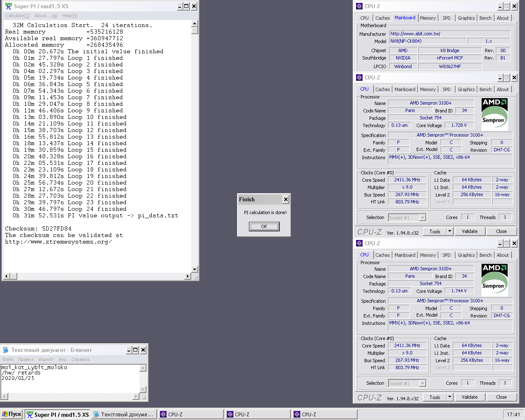This screenshot has width=525, height=420.
Task: Click the Super PI title bar icon
Action: [8, 6]
